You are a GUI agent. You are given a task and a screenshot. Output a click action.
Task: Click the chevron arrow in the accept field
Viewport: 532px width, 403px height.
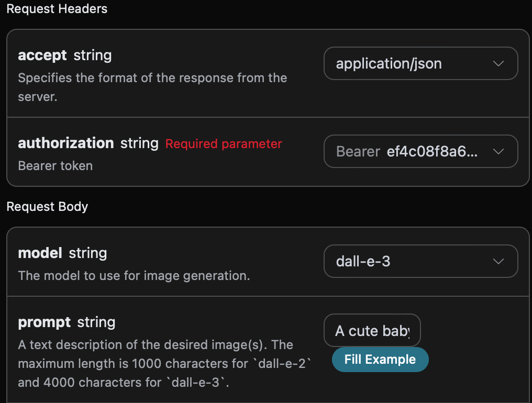(498, 64)
